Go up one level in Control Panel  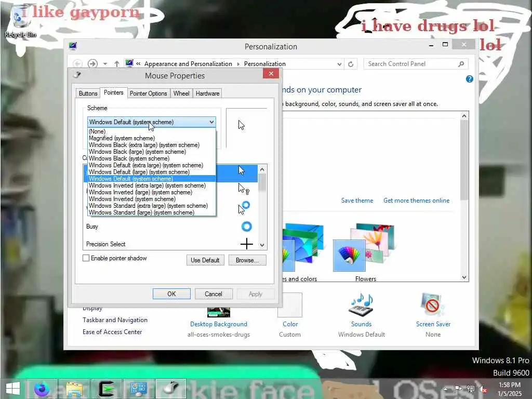pyautogui.click(x=117, y=64)
